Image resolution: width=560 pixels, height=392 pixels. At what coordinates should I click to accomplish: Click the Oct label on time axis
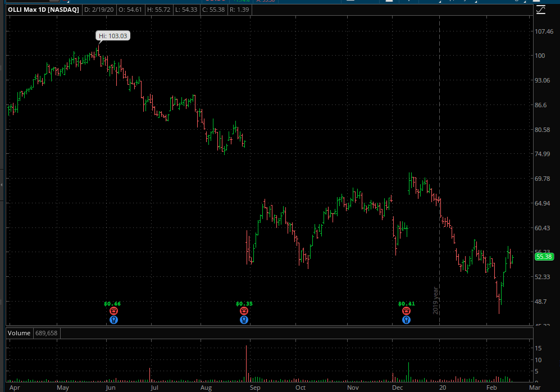point(301,388)
